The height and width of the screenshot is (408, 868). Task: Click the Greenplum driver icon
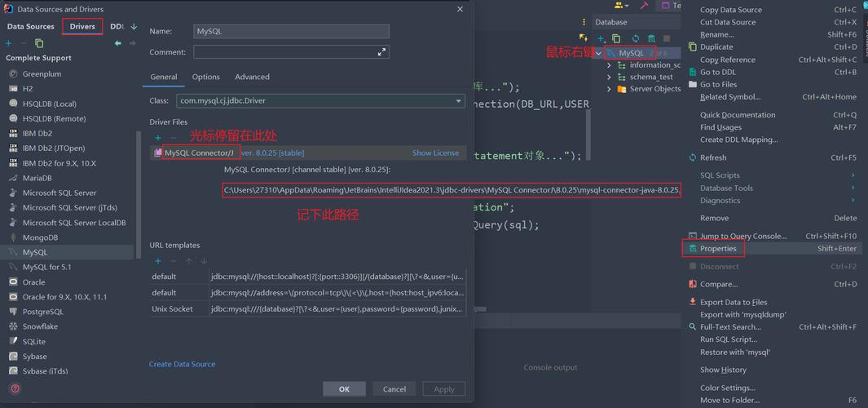click(13, 73)
